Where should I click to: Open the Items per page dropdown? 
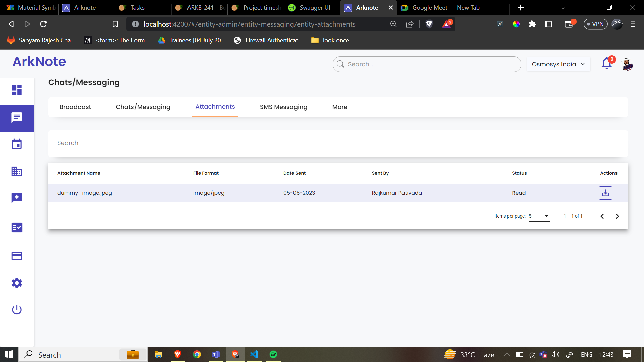click(539, 216)
